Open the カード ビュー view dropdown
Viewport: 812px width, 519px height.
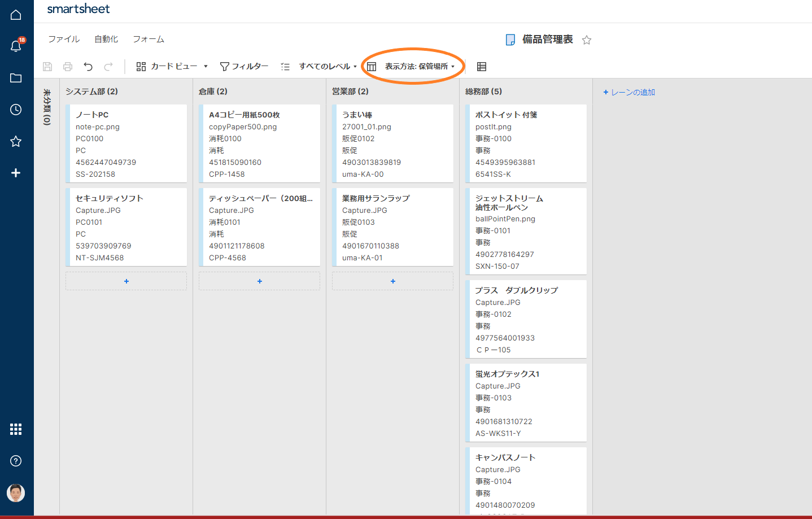[172, 67]
